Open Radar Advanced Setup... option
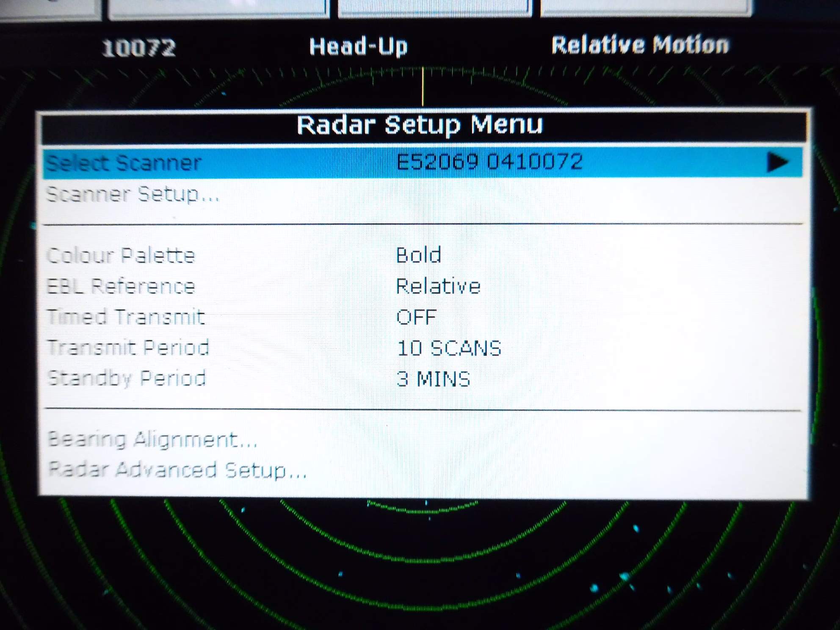Screen dimensions: 840x630 (177, 470)
